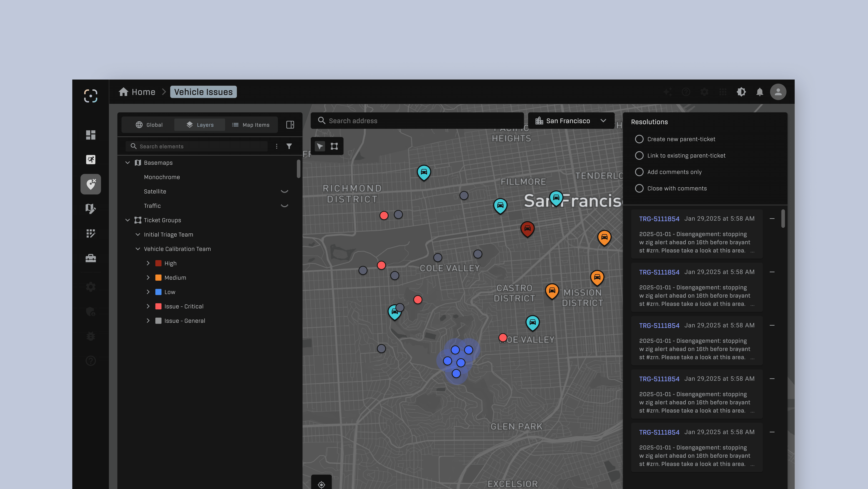Image resolution: width=868 pixels, height=489 pixels.
Task: Click the help question mark icon in sidebar
Action: pyautogui.click(x=91, y=361)
